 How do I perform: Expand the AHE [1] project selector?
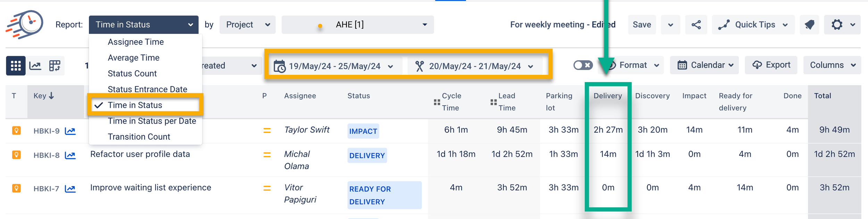coord(357,25)
